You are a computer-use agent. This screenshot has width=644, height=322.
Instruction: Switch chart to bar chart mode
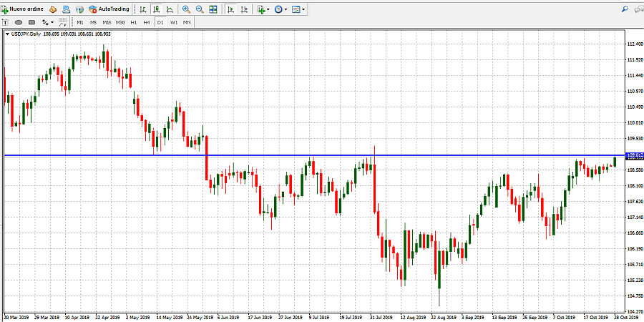pyautogui.click(x=143, y=9)
